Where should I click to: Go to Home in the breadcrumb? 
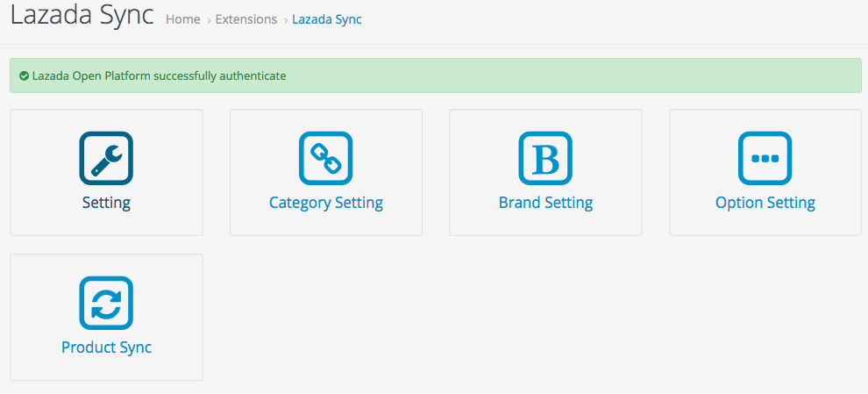coord(182,19)
